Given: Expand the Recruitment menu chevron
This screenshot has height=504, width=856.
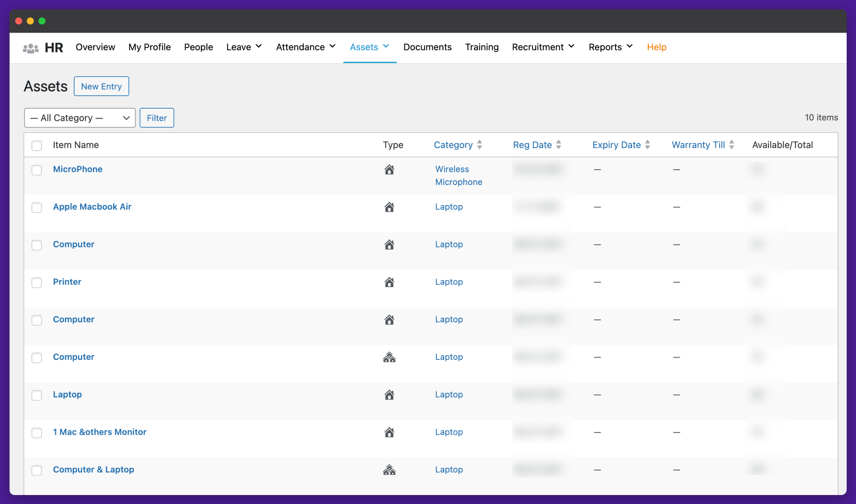Looking at the screenshot, I should tap(571, 47).
